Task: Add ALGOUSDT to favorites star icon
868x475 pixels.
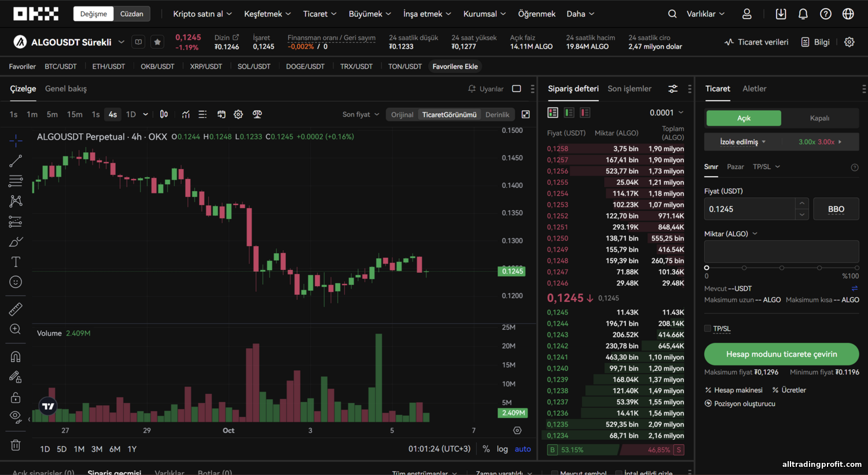Action: [157, 42]
